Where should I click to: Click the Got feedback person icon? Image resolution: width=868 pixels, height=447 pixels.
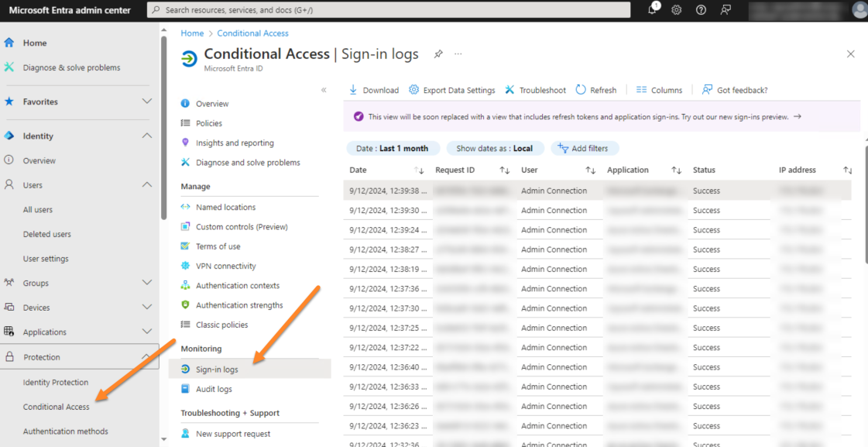(707, 90)
